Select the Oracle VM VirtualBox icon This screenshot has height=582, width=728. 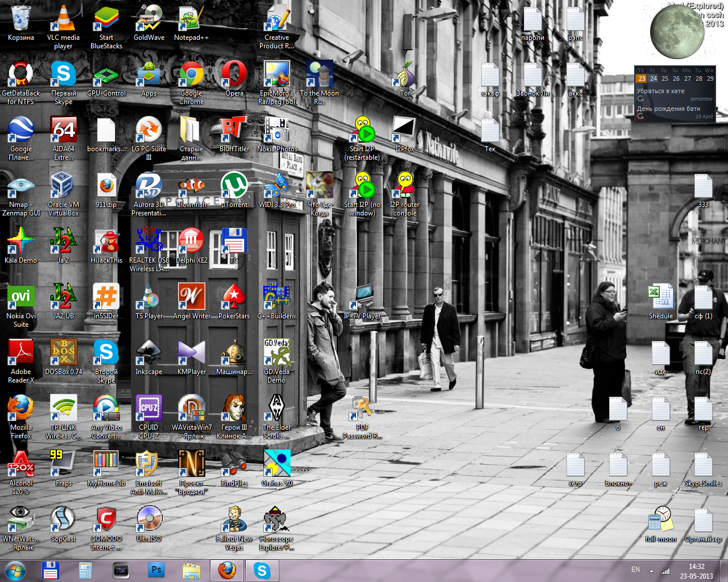63,194
